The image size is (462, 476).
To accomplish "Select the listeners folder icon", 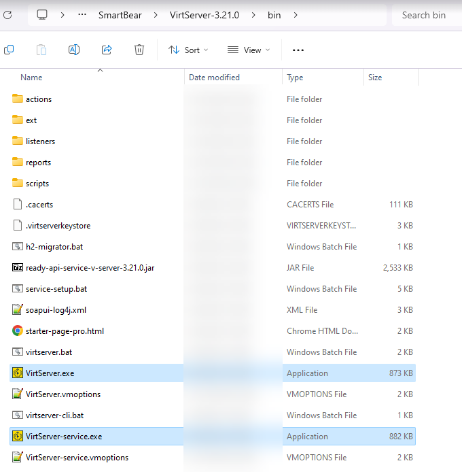I will (x=17, y=141).
